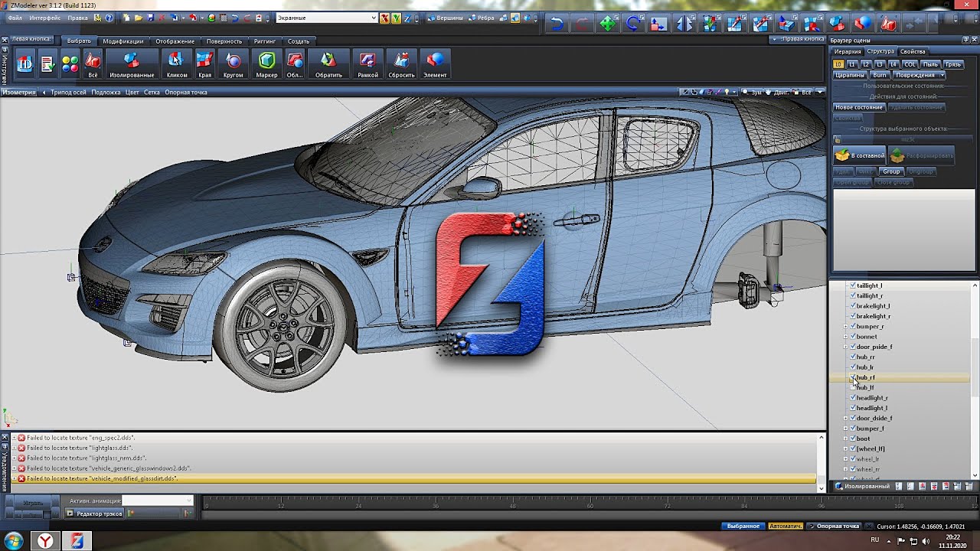The image size is (980, 551).
Task: Choose the Изолированные selection tool
Action: coord(132,64)
